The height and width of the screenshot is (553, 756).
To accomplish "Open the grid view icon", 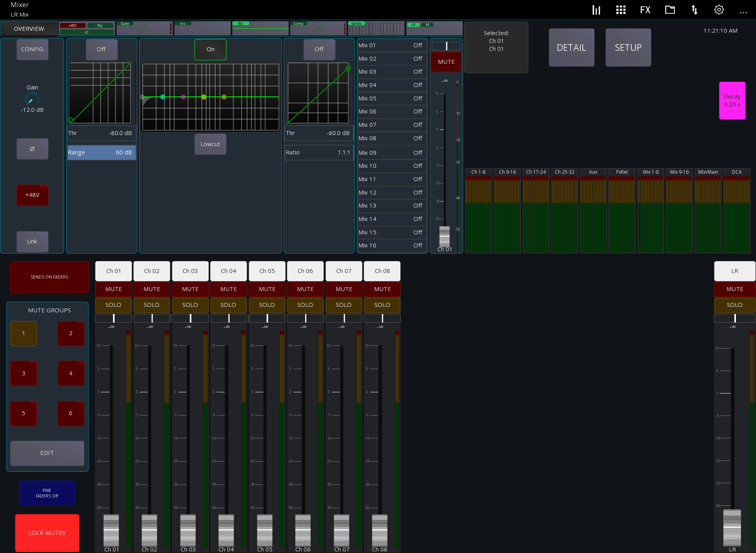I will pos(621,10).
